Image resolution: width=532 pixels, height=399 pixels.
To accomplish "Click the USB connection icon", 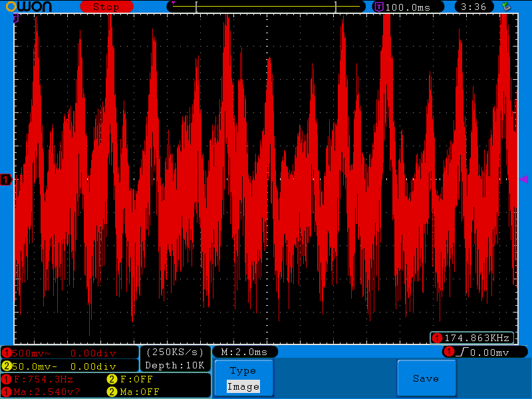I will coord(507,6).
